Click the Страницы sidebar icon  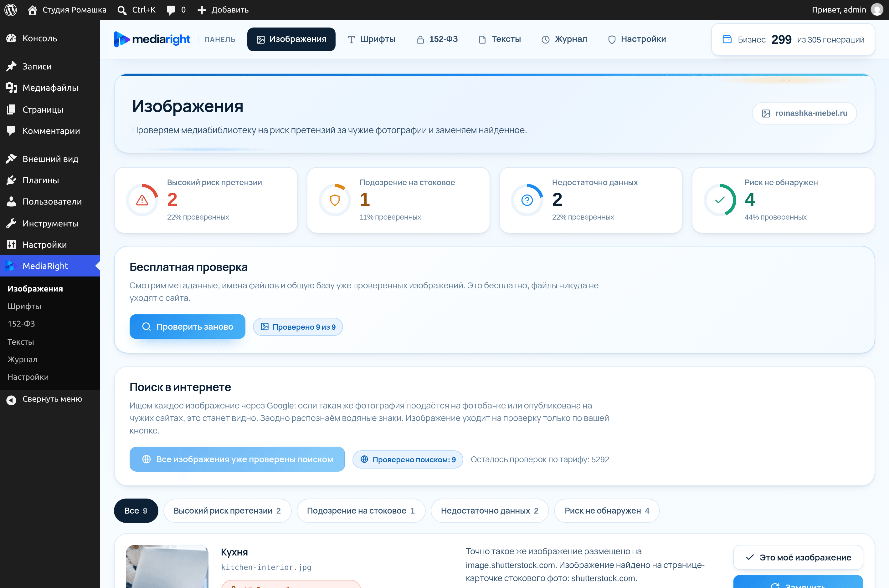pyautogui.click(x=12, y=109)
